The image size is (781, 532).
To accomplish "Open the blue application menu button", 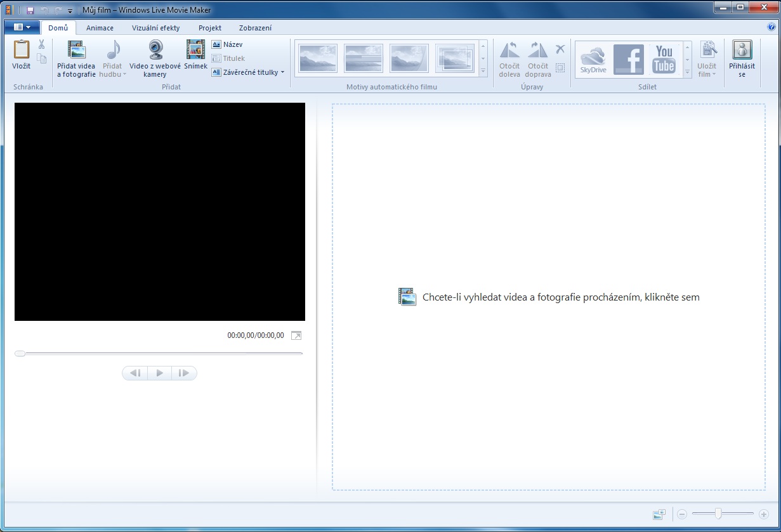I will (x=22, y=27).
